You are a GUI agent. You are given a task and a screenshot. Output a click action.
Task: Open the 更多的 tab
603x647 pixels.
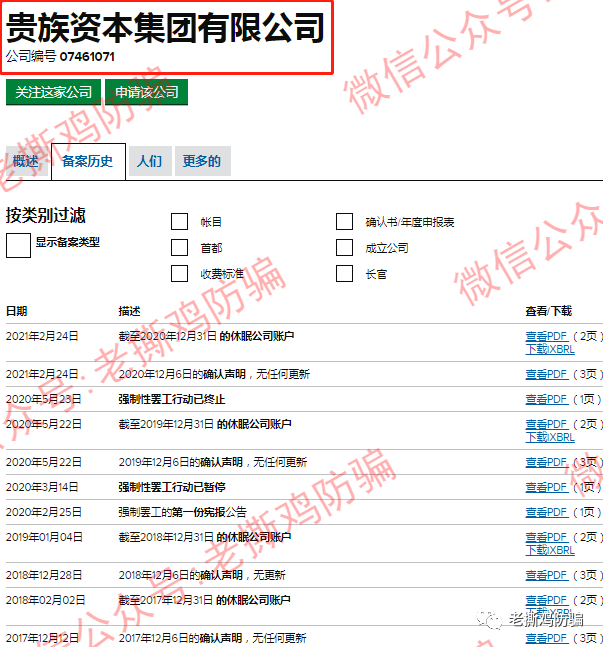click(x=202, y=161)
